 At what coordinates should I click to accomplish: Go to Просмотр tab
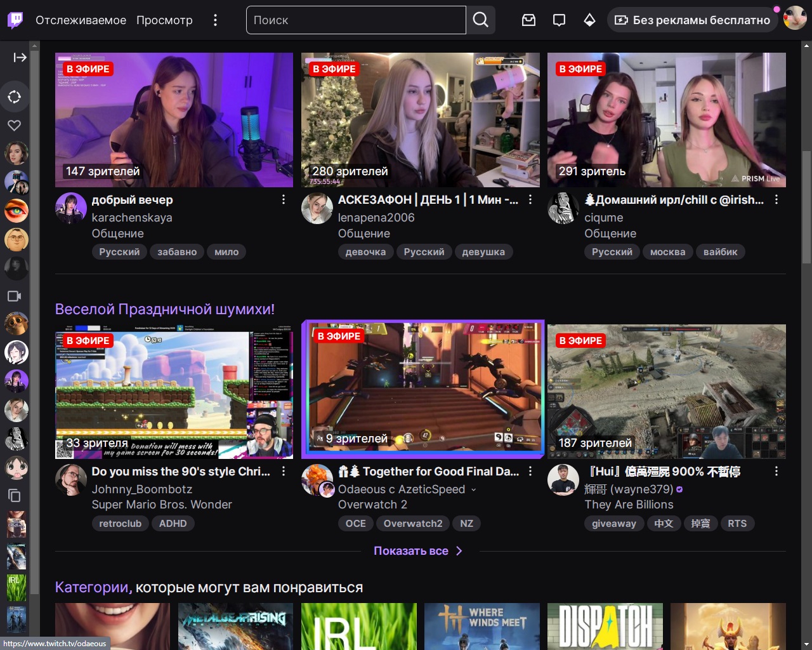[x=164, y=20]
